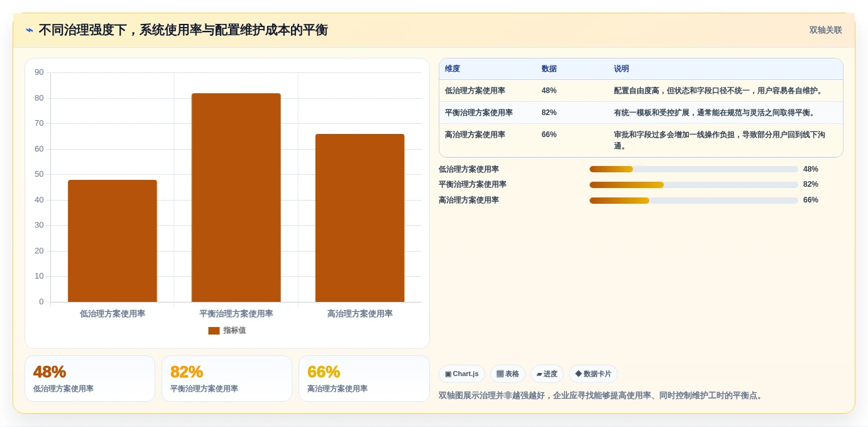Click the 维度 column header

pos(453,69)
